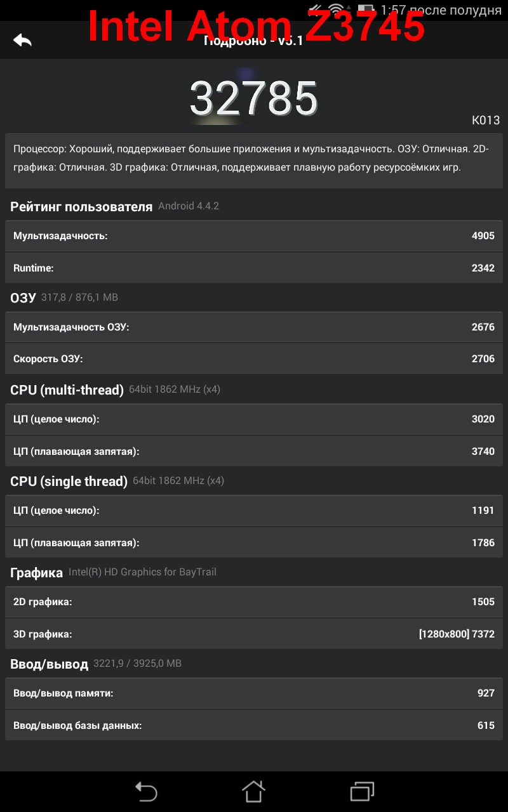Select the Мультизадачность ОЗУ row
Image resolution: width=508 pixels, height=812 pixels.
254,327
